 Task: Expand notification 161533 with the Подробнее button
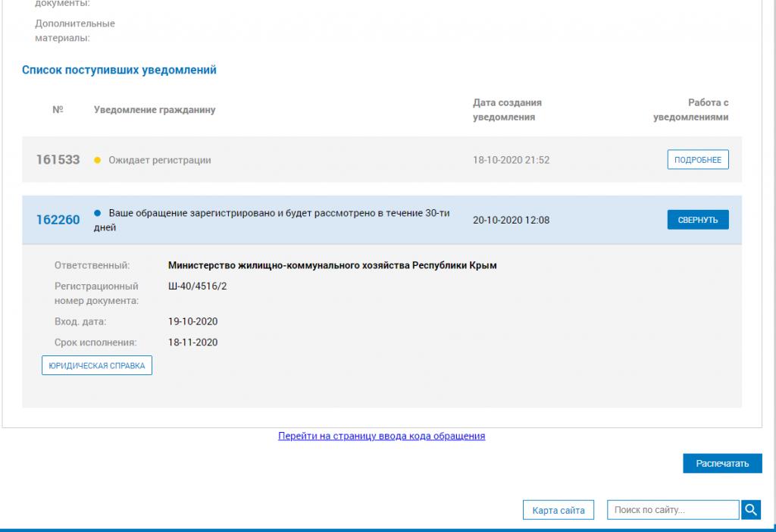tap(697, 160)
